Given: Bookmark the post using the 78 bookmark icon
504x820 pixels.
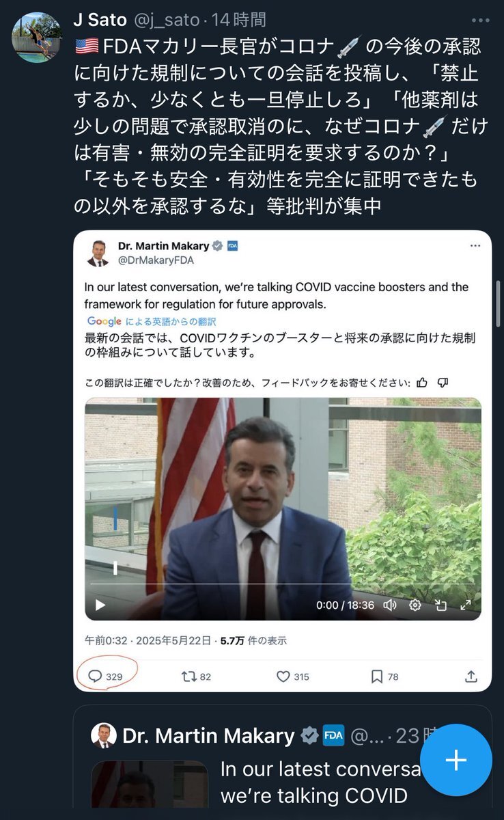Looking at the screenshot, I should point(376,676).
